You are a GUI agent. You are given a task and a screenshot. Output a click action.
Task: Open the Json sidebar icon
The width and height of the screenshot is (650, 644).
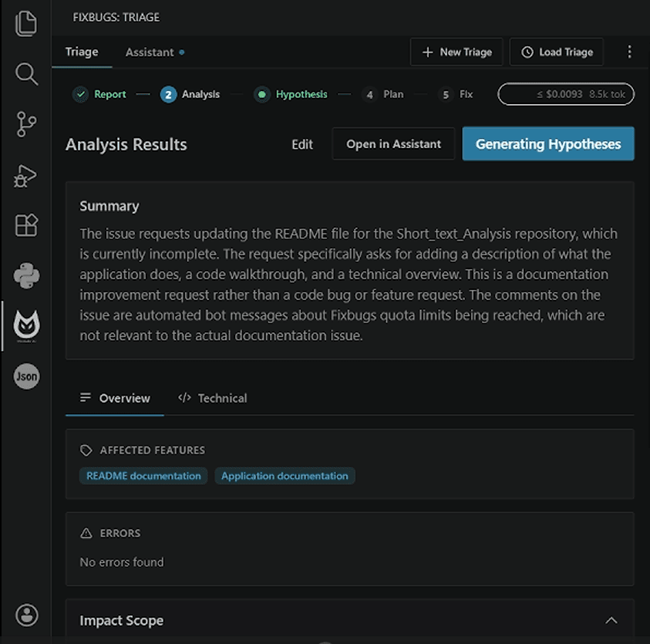click(26, 376)
